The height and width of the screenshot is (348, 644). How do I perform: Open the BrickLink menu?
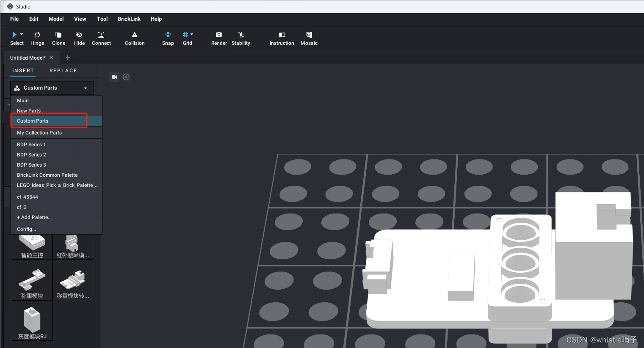129,19
